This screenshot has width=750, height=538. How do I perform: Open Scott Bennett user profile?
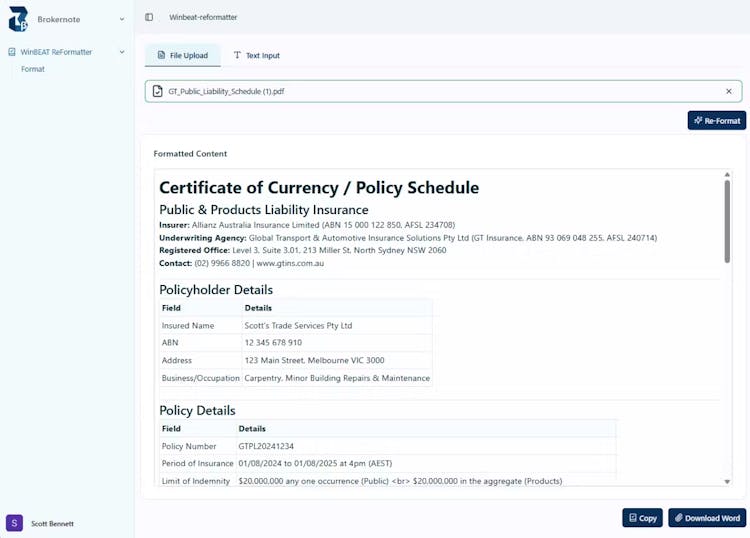(x=52, y=523)
